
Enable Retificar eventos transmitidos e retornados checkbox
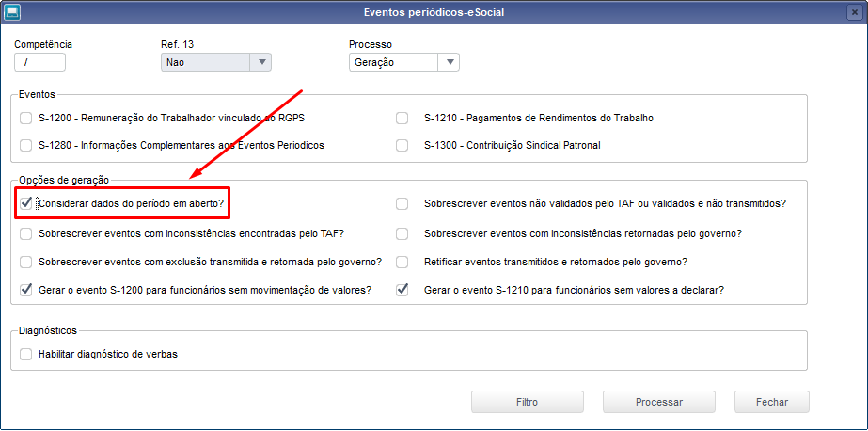[402, 262]
